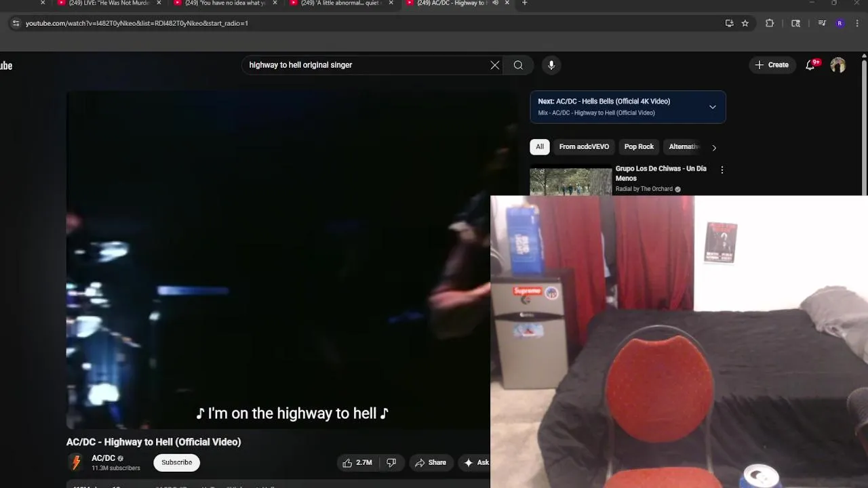Open Radial by The Orchard channel
868x488 pixels.
coord(644,189)
